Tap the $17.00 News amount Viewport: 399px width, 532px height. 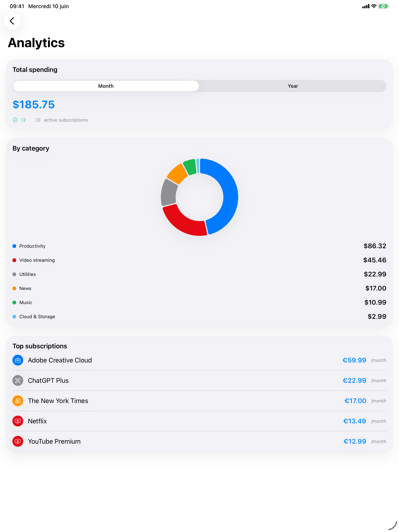tap(376, 288)
